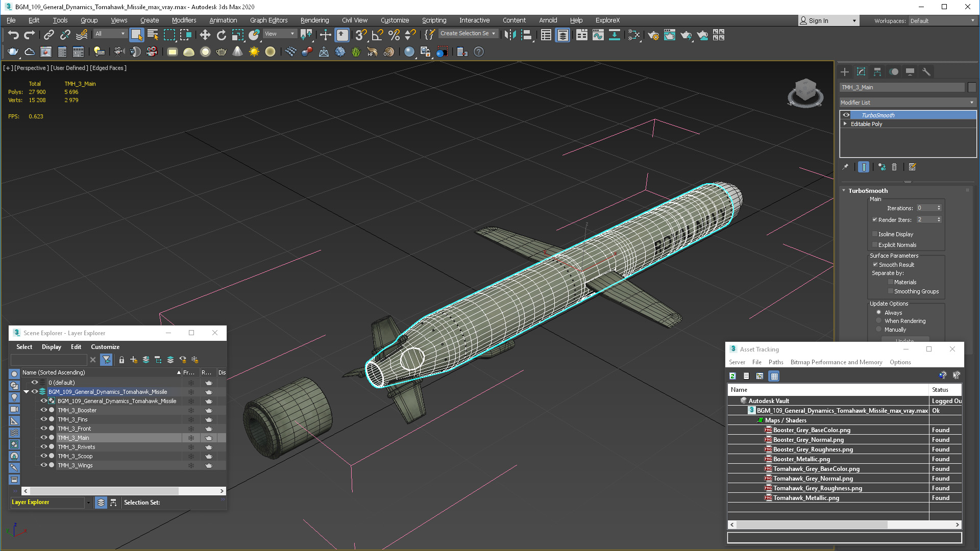The height and width of the screenshot is (551, 980).
Task: Open Paths menu in Asset Tracking
Action: 776,362
